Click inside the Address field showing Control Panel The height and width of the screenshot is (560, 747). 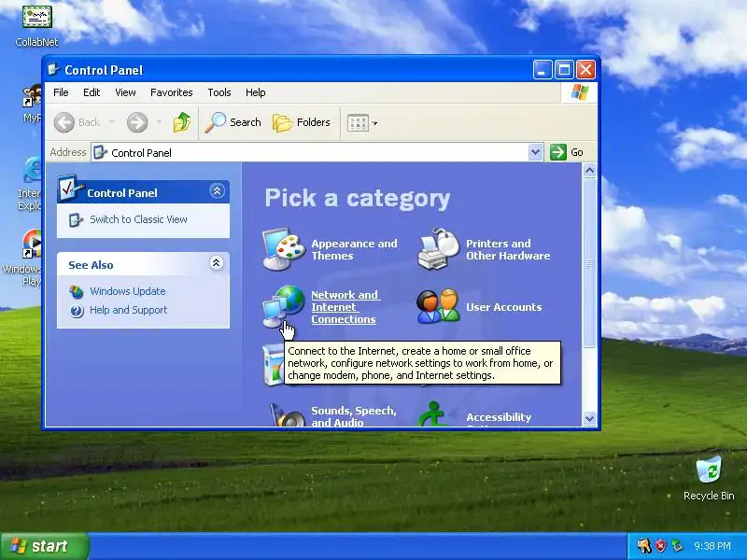[310, 152]
